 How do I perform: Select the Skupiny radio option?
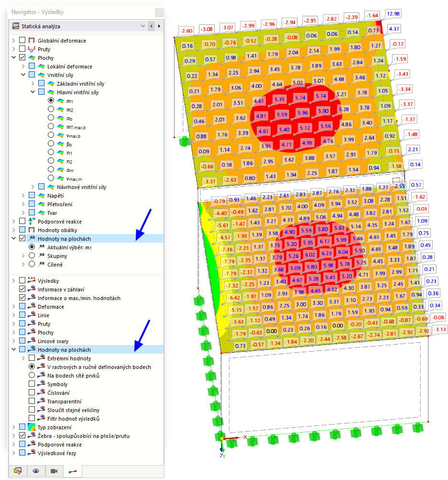(x=32, y=255)
